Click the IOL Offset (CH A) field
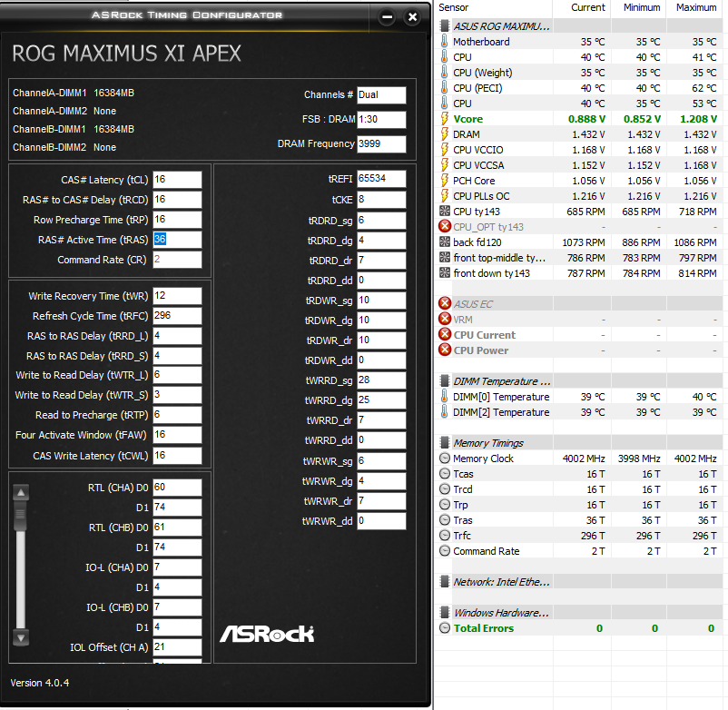Viewport: 728px width, 710px height. coord(177,646)
